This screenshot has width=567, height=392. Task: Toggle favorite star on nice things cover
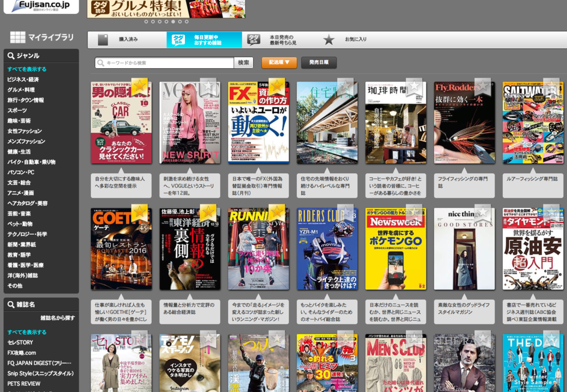coord(483,213)
